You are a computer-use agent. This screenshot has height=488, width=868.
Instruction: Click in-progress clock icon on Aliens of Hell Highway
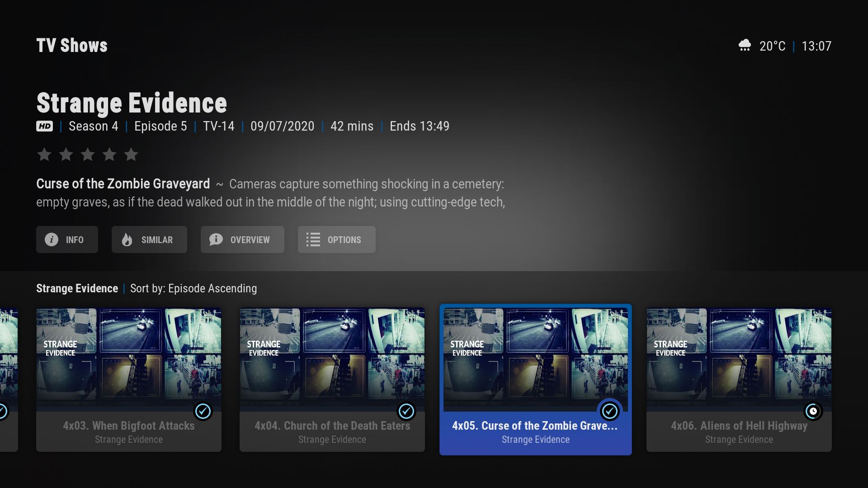[x=813, y=411]
